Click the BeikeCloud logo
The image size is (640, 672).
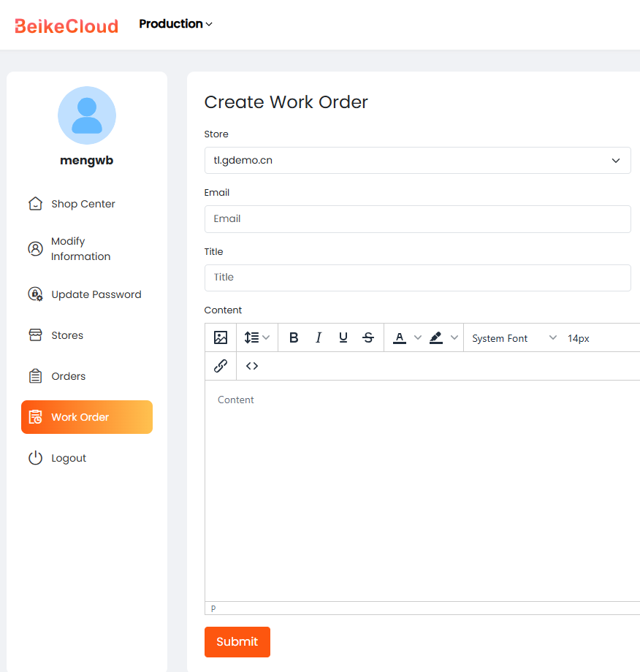[x=66, y=26]
